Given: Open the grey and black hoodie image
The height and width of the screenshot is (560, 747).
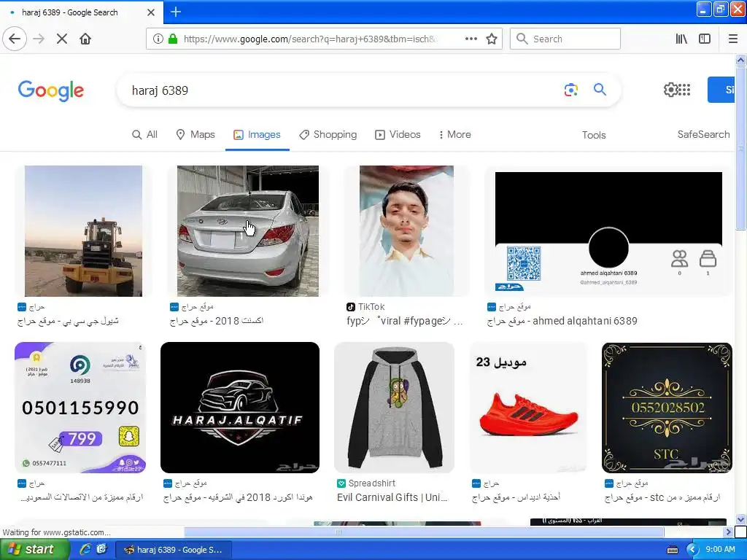Looking at the screenshot, I should pos(395,407).
